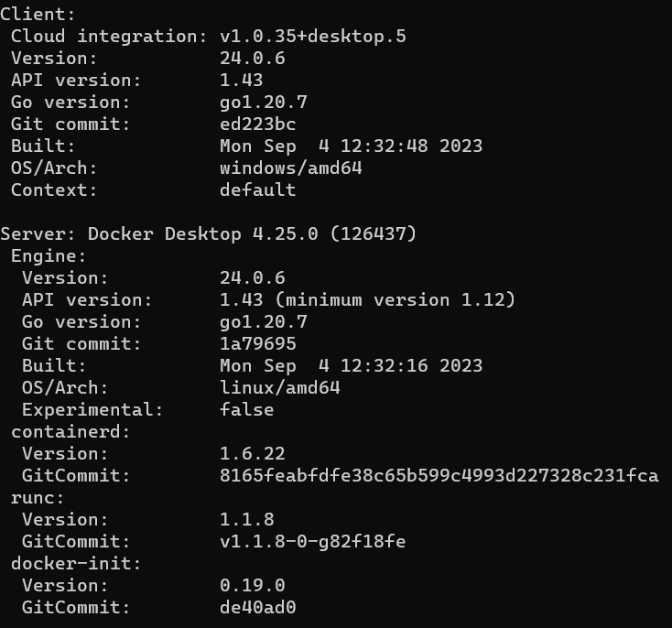
Task: Click the docker-init GitCommit de40ad0
Action: click(x=257, y=608)
